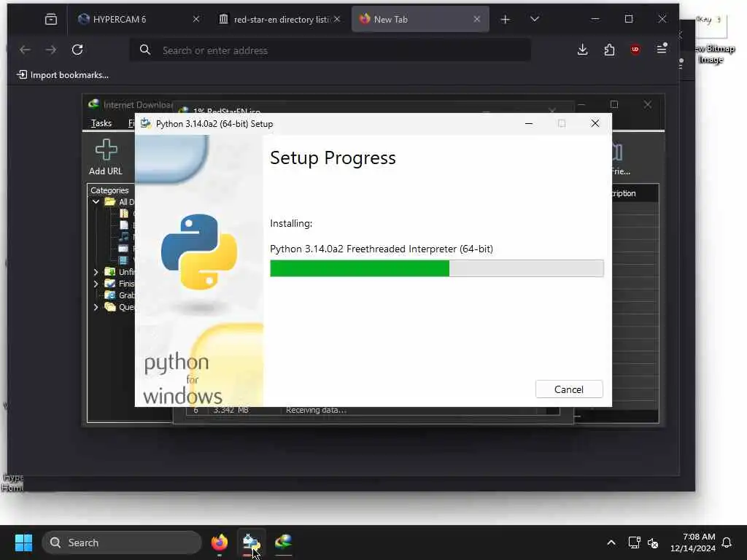The width and height of the screenshot is (747, 560).
Task: Expand the Queues category
Action: point(96,307)
